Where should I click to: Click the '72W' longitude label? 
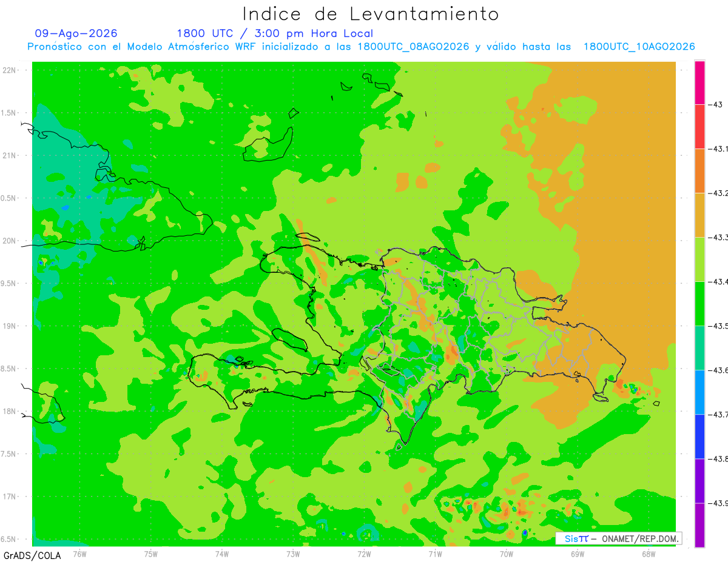364,554
